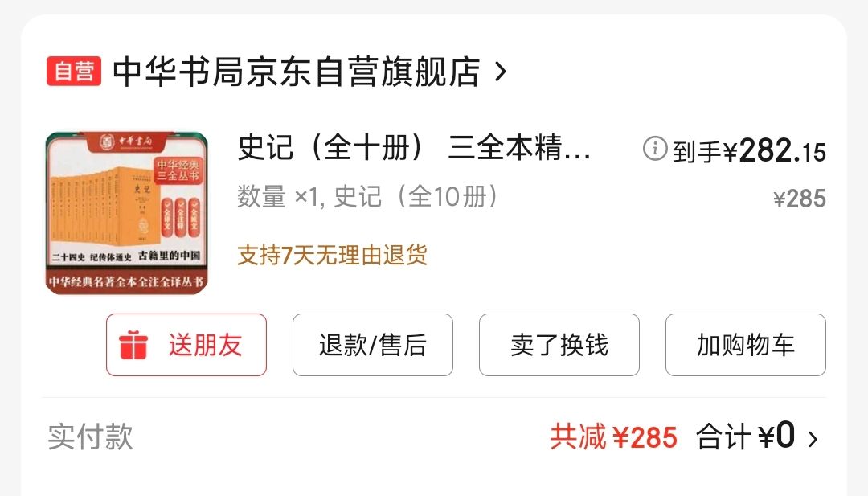Expand payment details arrow next to 合计

pos(812,439)
